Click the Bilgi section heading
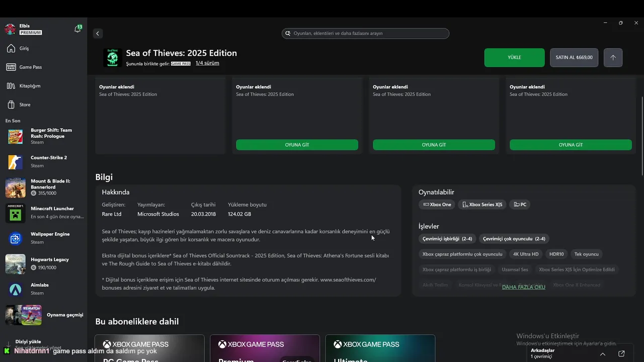The height and width of the screenshot is (362, 644). (104, 177)
